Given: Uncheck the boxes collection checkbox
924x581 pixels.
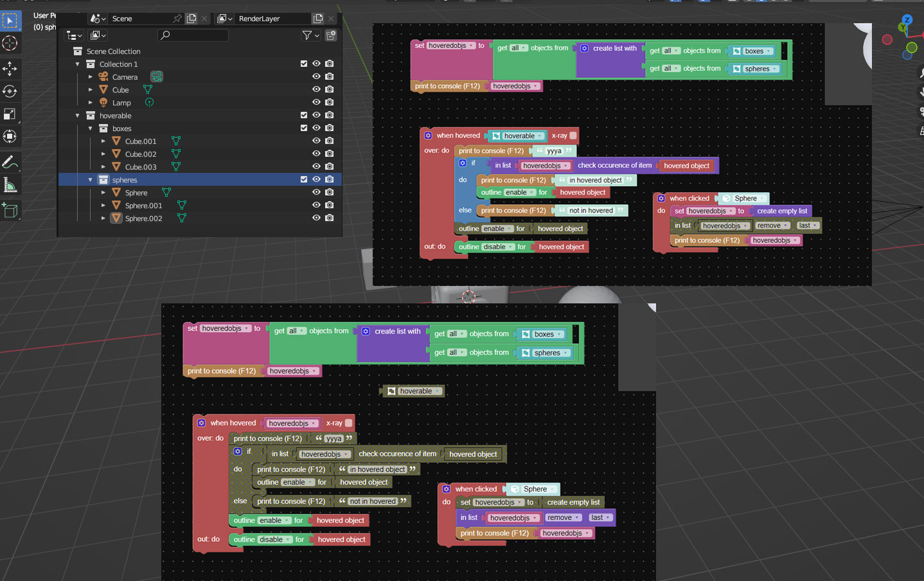Looking at the screenshot, I should [x=304, y=128].
